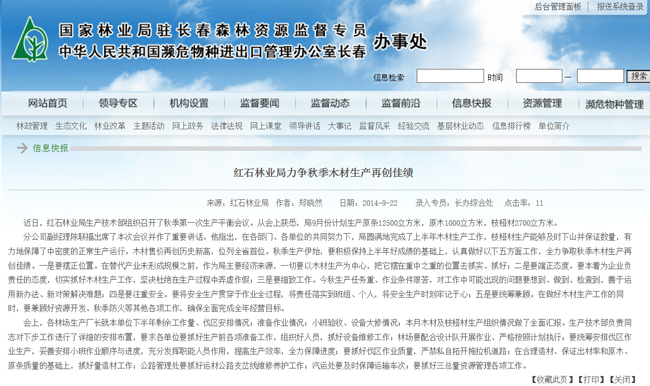The image size is (650, 386).
Task: Click header title 国家林业局驻长春森林资源监督专员
Action: (x=213, y=30)
